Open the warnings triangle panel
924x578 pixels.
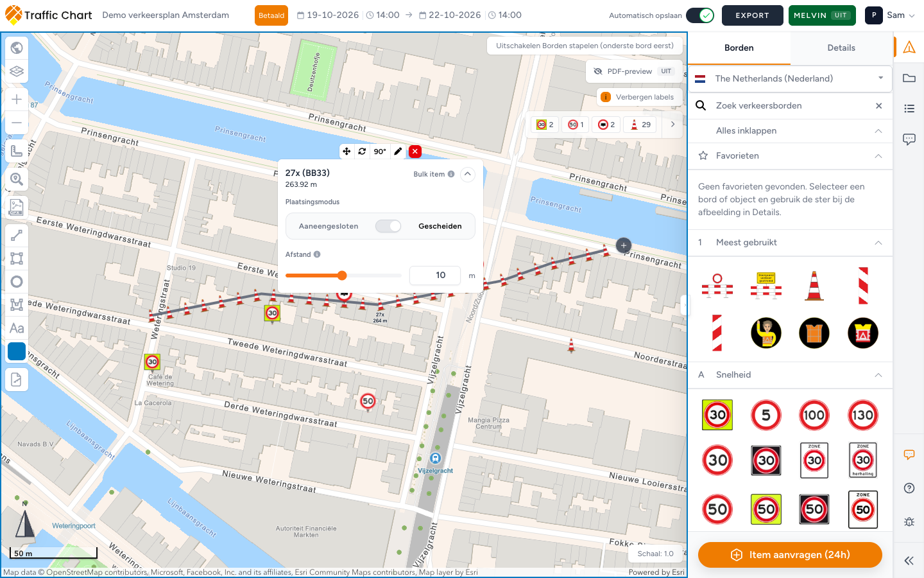point(909,48)
